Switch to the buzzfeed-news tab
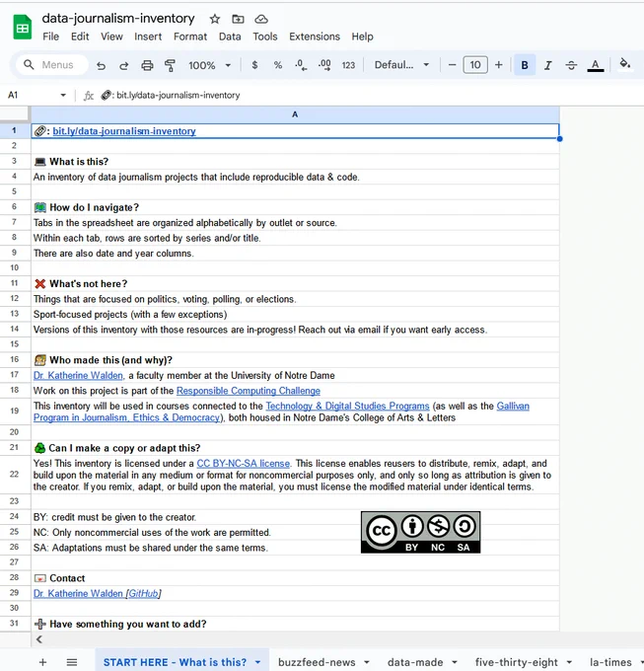This screenshot has height=671, width=644. (x=317, y=662)
